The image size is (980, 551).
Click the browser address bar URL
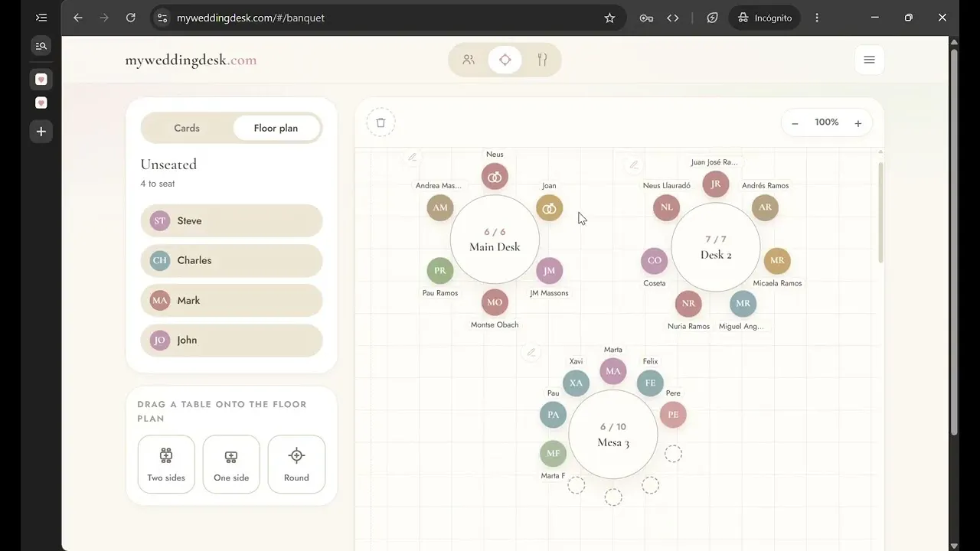click(x=250, y=18)
